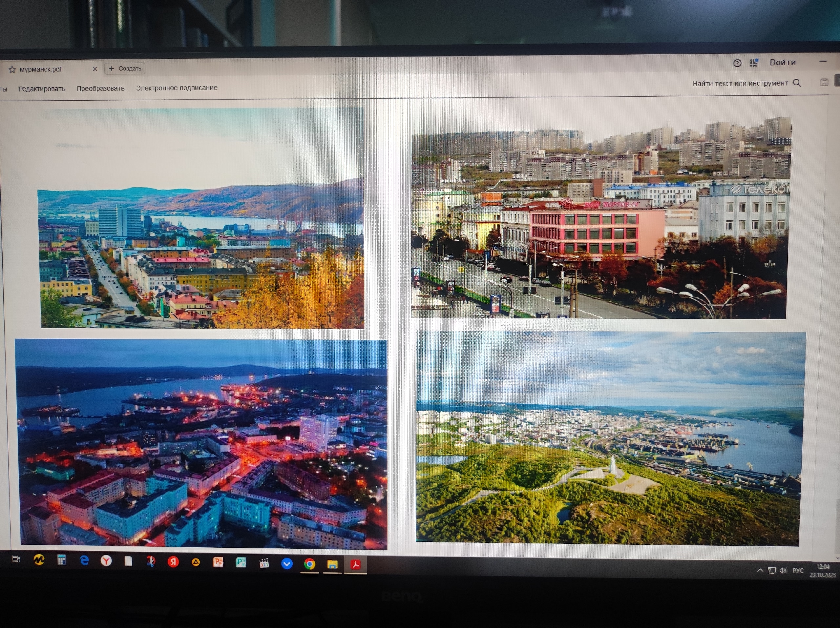
Task: Open File Explorer from the taskbar
Action: 332,564
